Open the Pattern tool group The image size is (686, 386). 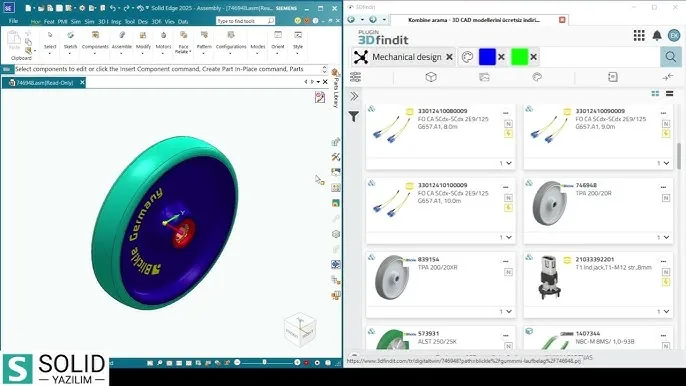click(x=204, y=42)
